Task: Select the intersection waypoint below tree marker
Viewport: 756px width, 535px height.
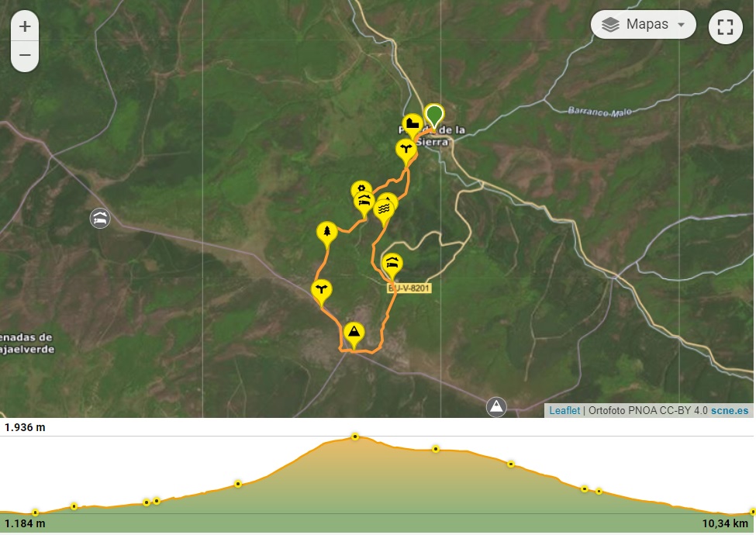Action: [x=321, y=292]
